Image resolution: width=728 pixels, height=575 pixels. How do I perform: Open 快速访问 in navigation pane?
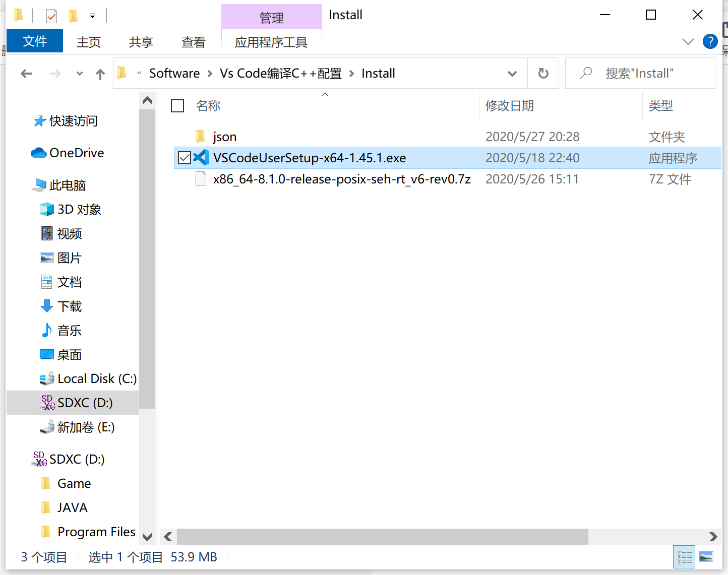pyautogui.click(x=74, y=121)
